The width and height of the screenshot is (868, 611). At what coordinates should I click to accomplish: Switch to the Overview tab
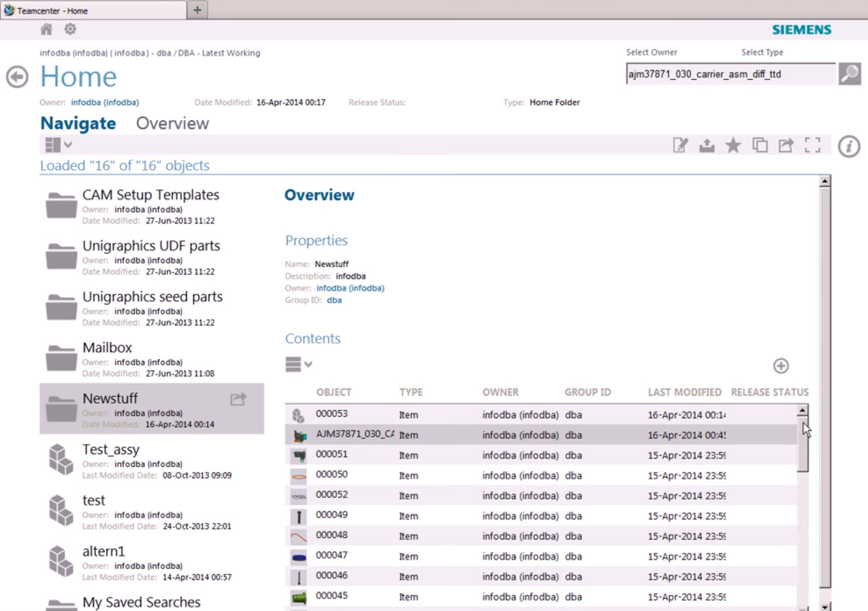[x=172, y=123]
